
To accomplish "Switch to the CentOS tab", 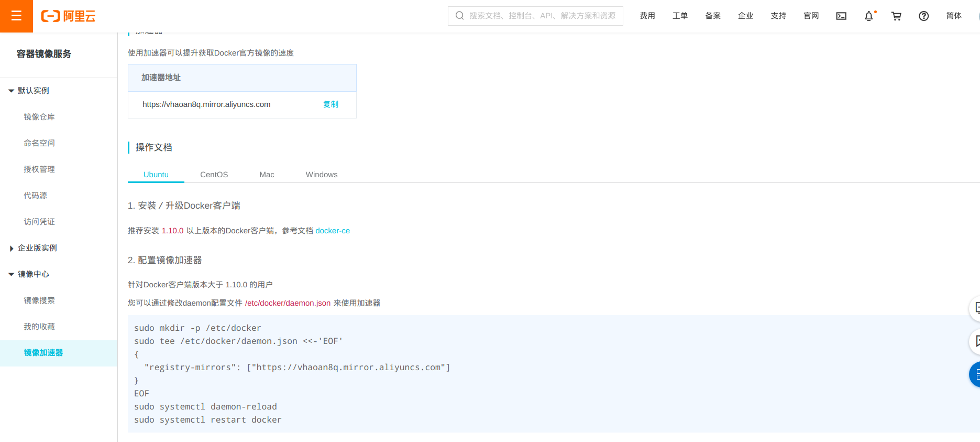I will [214, 175].
